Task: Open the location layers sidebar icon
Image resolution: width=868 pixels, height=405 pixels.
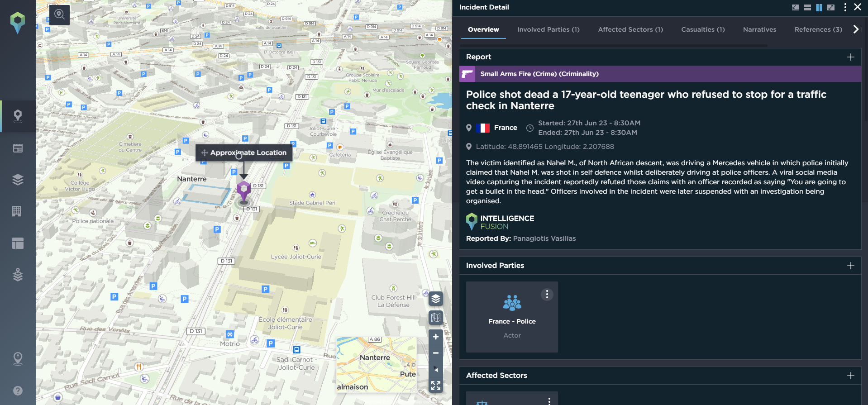Action: point(18,275)
